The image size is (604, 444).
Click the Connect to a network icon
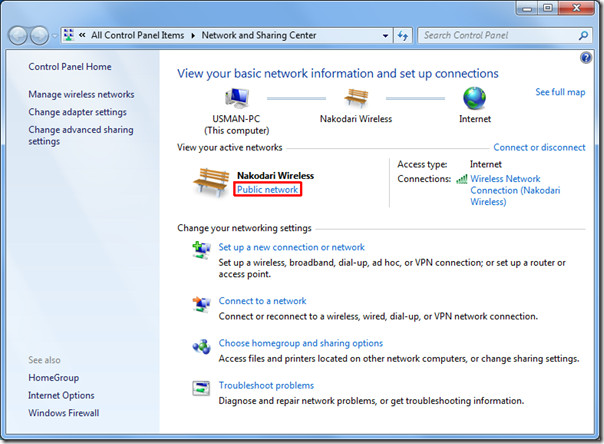[200, 303]
